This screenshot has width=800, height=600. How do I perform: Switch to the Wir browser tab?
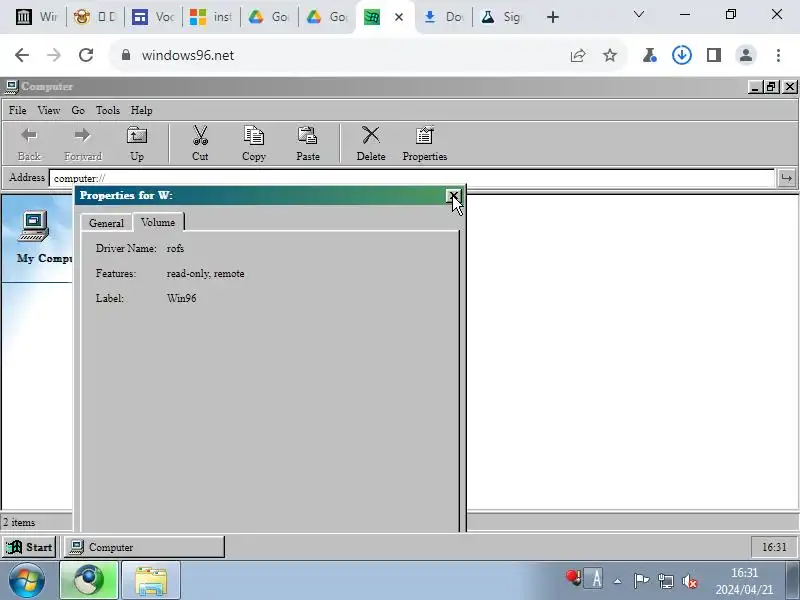point(37,17)
